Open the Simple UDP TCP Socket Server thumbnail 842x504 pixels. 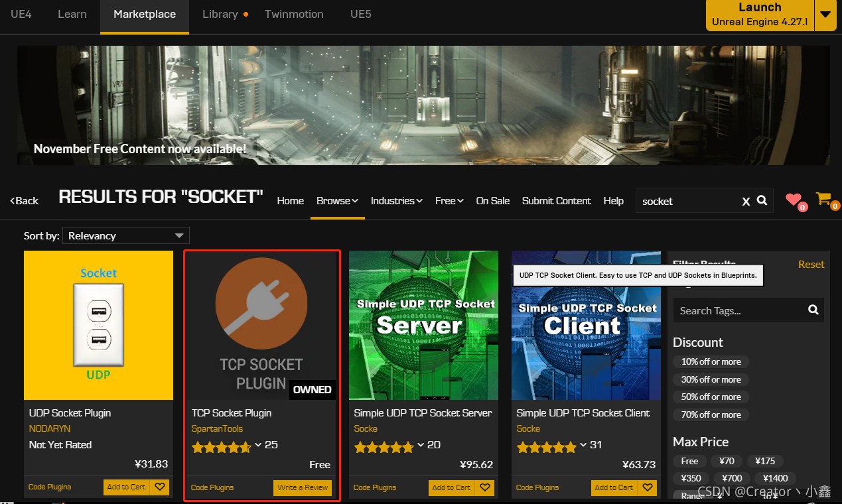click(x=423, y=325)
